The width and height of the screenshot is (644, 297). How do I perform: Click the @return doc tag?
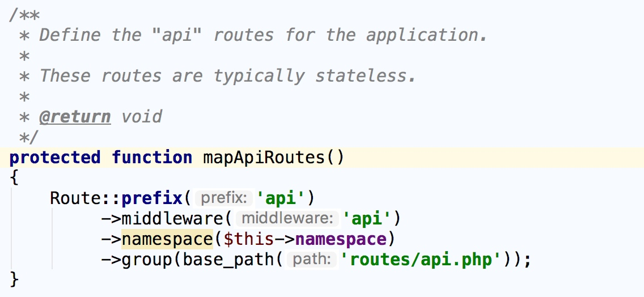(x=75, y=117)
